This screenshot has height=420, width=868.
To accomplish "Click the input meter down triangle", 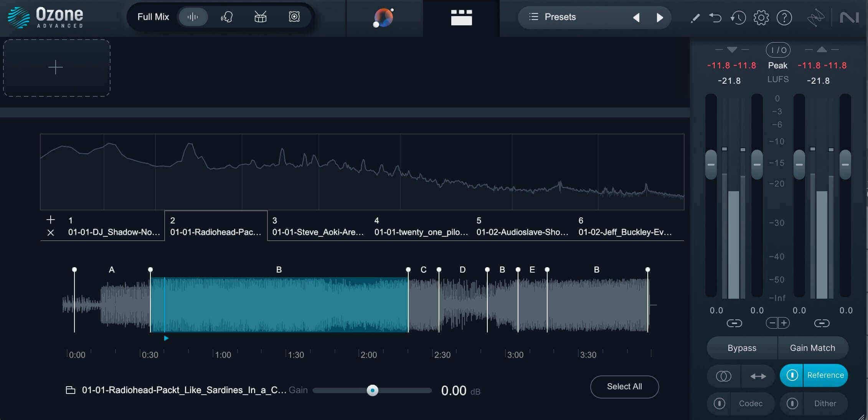I will pyautogui.click(x=732, y=50).
